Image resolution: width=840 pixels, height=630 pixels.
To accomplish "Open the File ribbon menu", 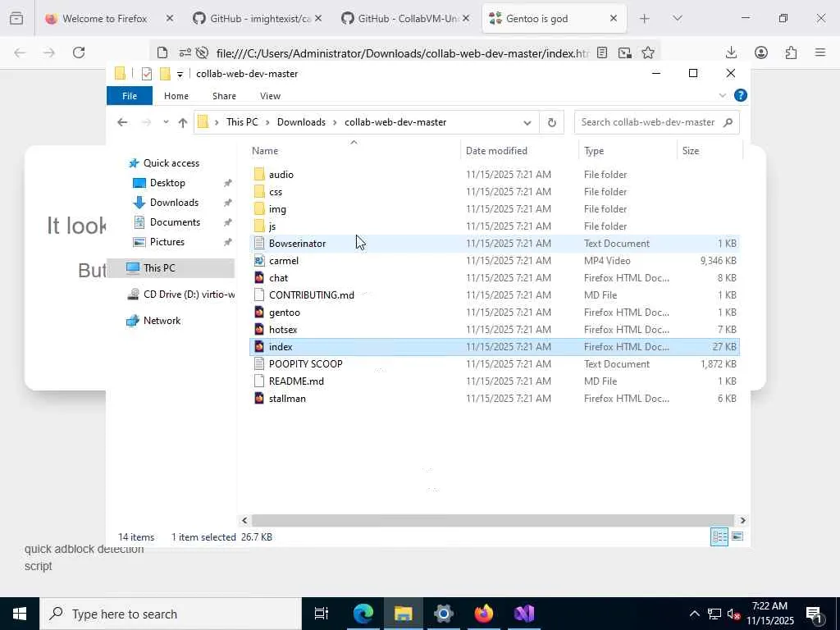I will 130,96.
